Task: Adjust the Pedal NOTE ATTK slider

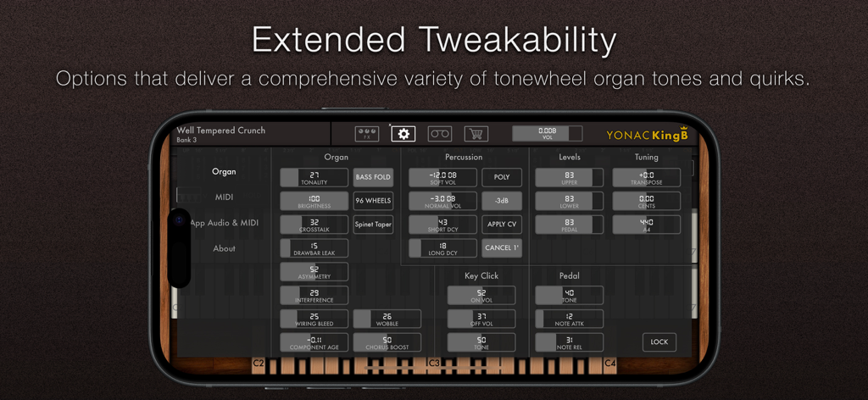Action: (569, 319)
